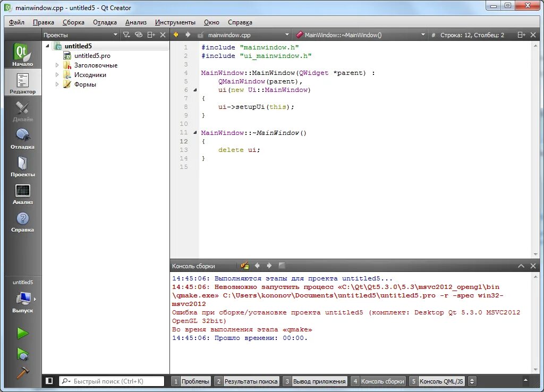Viewport: 544px width, 392px height.
Task: Click the Строка: 12, Столбец: 2 indicator
Action: pos(472,35)
